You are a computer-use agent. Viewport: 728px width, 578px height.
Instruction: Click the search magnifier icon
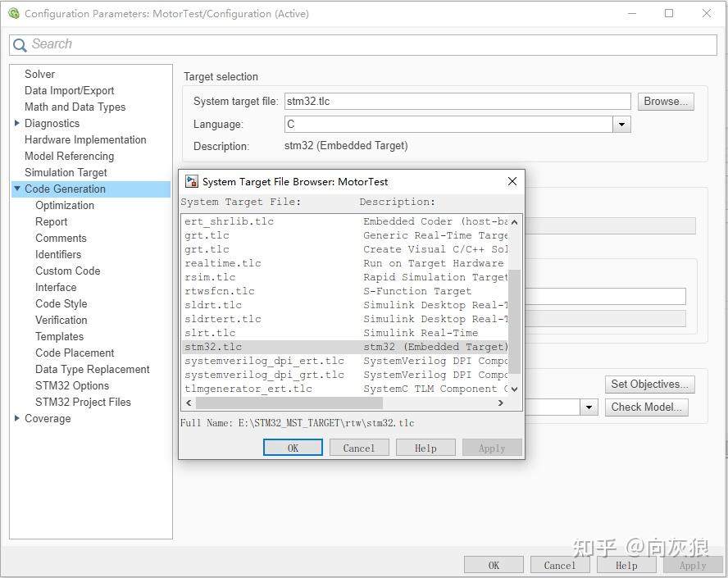click(x=20, y=43)
